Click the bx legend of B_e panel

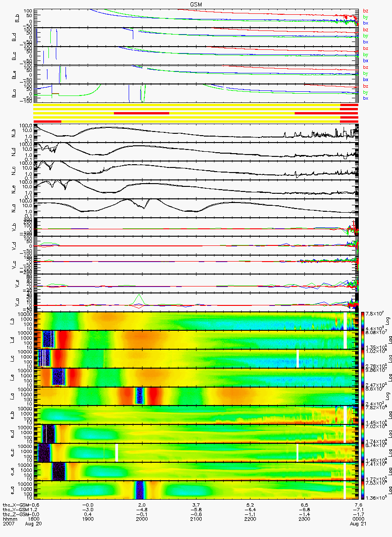[x=366, y=80]
